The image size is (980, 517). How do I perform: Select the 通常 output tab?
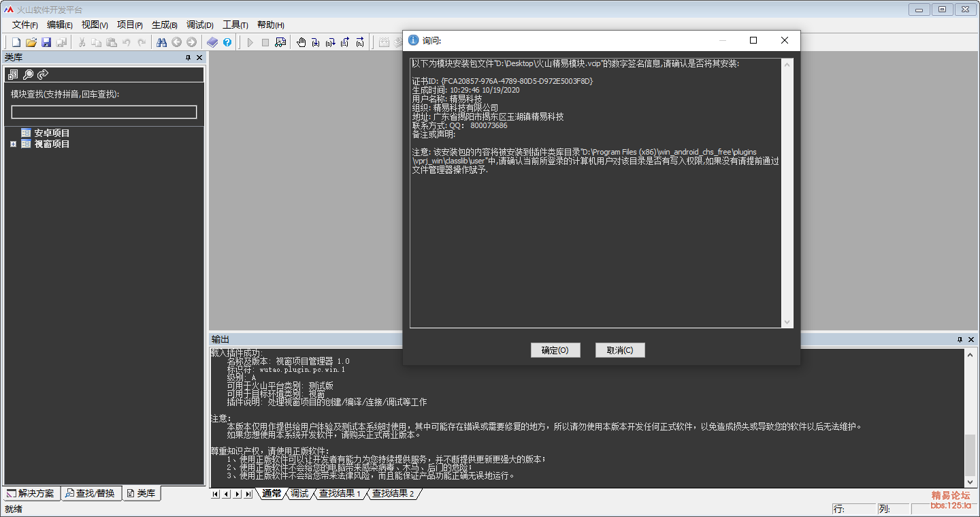(x=272, y=493)
